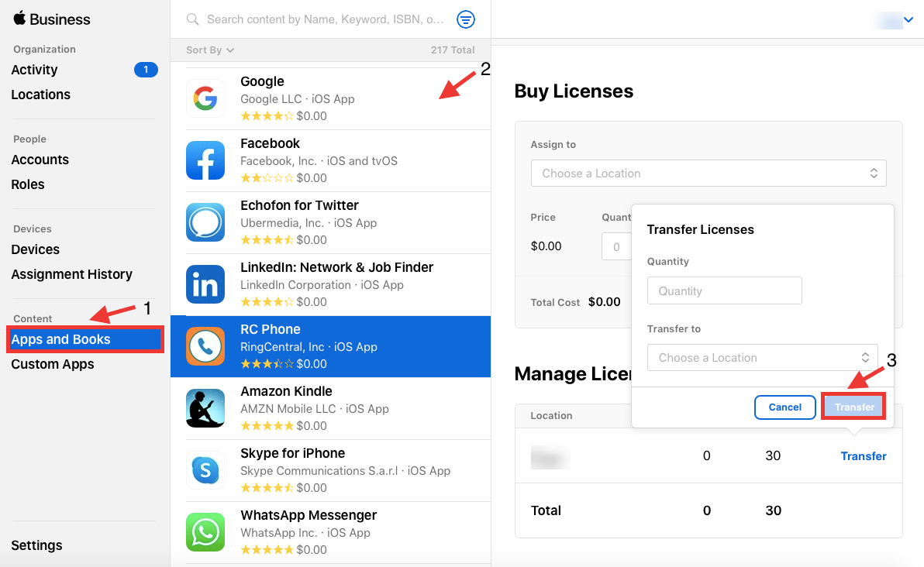Open Assignment History in the sidebar

[x=72, y=273]
